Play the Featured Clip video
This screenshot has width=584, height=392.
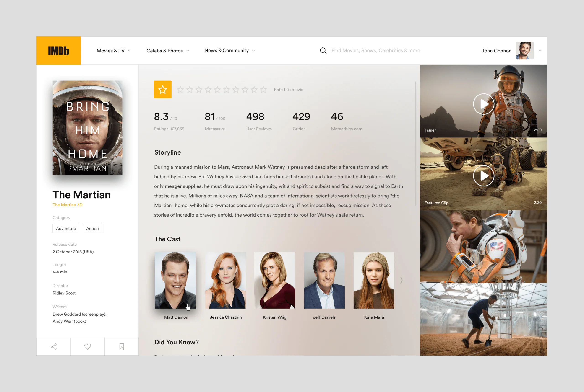[483, 176]
